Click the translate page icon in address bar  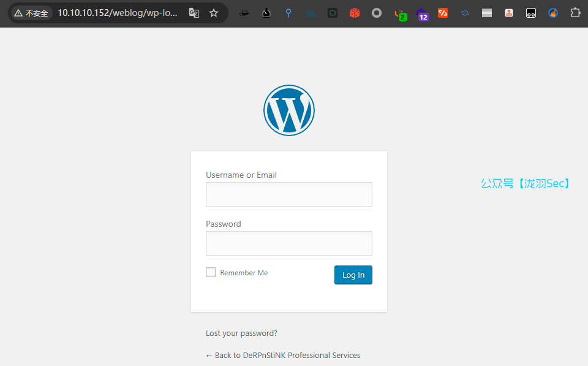tap(194, 13)
